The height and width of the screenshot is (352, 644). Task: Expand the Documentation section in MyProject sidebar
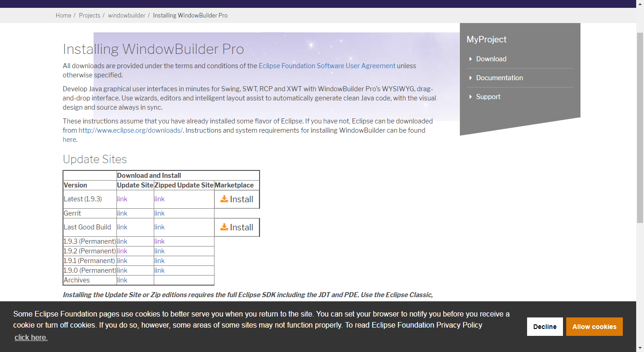499,78
